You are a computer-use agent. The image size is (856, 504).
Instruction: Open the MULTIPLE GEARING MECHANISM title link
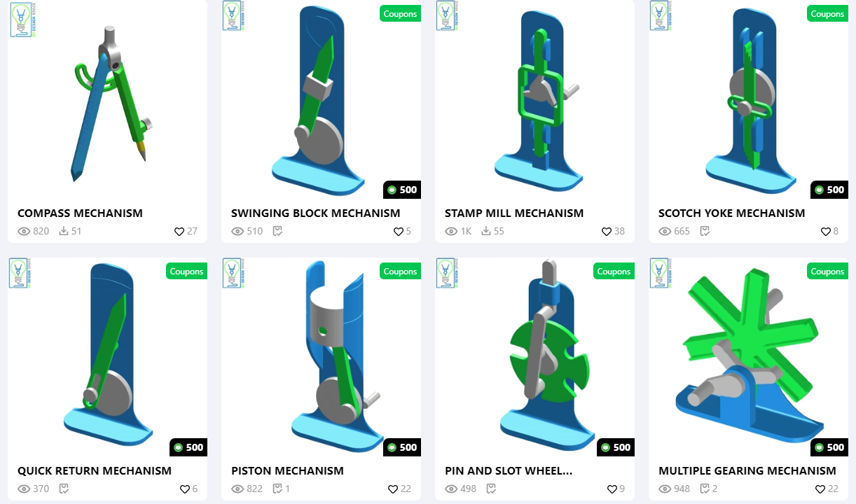pyautogui.click(x=747, y=470)
